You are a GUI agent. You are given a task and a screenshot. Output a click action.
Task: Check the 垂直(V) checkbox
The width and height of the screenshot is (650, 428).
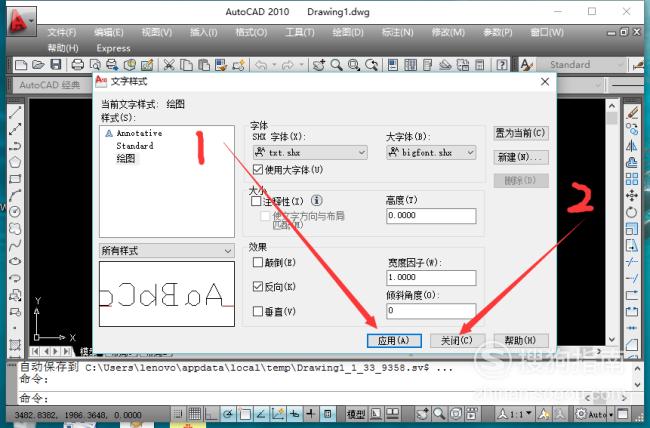coord(258,311)
